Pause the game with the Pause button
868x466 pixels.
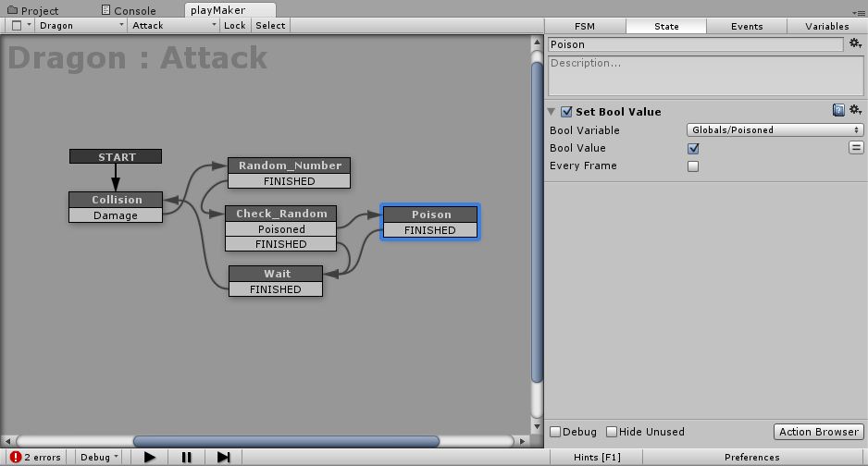(187, 457)
